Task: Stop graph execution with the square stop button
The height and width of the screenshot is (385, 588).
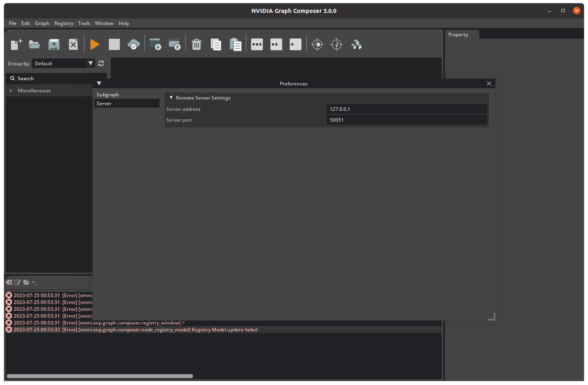Action: 114,44
